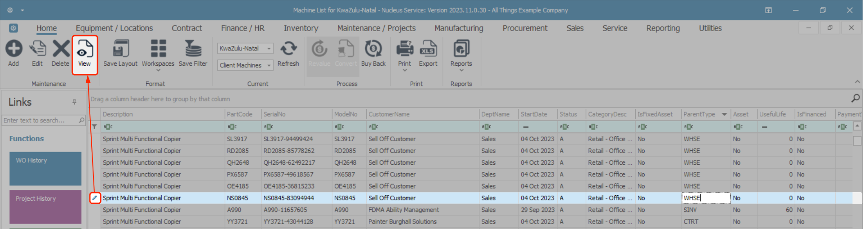Open the grid search magnifier icon
The height and width of the screenshot is (229, 868).
[x=855, y=98]
